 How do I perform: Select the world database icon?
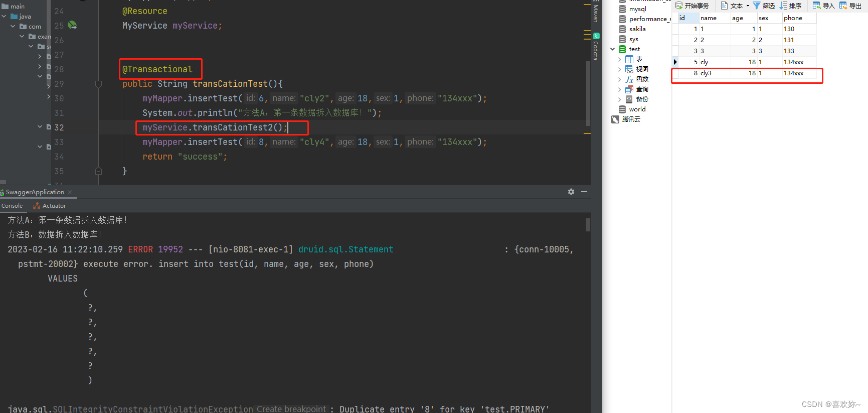coord(622,109)
